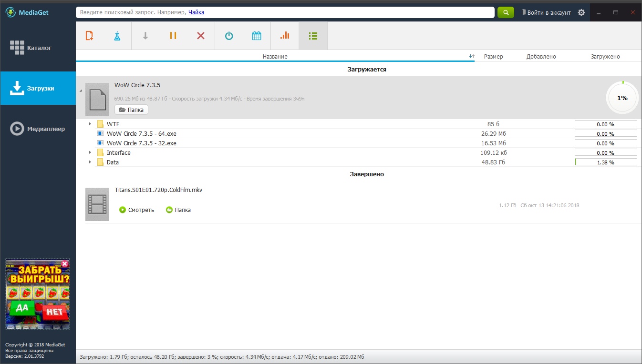Click the power shutdown icon

[229, 36]
